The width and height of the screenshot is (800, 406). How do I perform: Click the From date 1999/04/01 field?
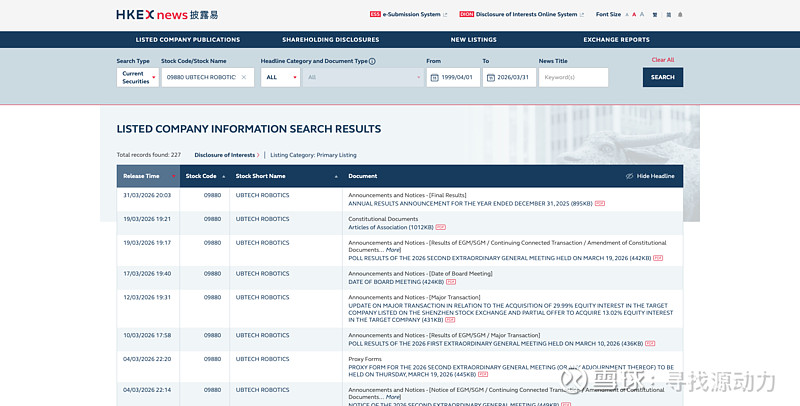pos(453,78)
